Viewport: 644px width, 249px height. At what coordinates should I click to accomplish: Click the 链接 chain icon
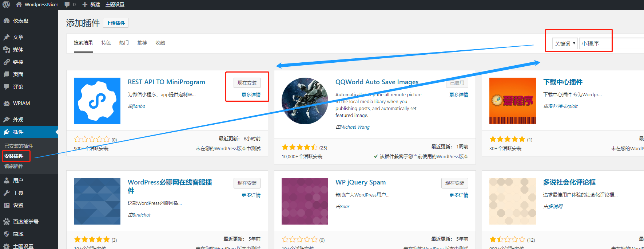[x=7, y=62]
